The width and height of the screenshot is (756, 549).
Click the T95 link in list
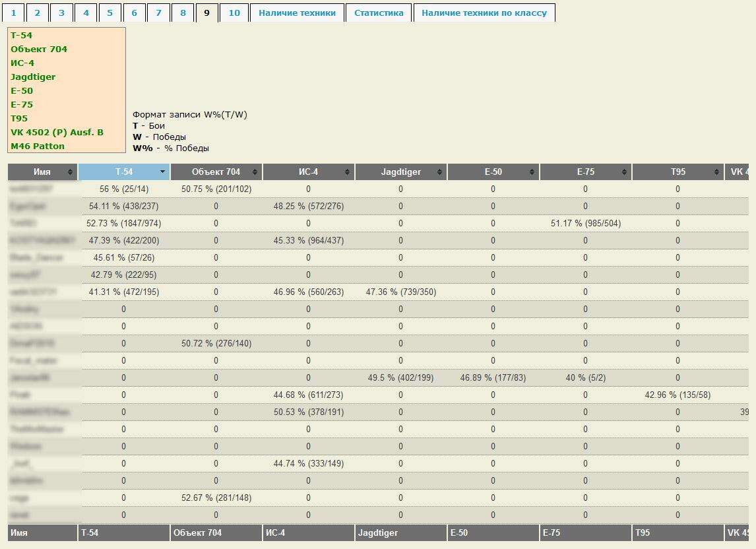[x=19, y=119]
